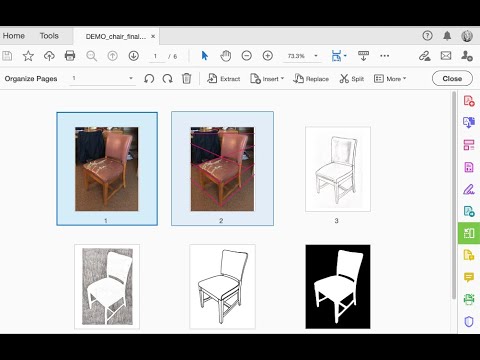480x360 pixels.
Task: Click the upload to cloud icon
Action: click(x=49, y=56)
